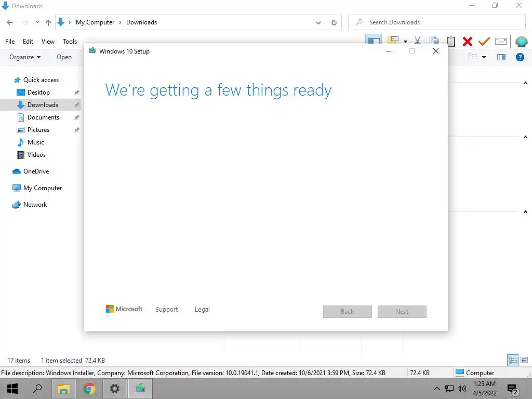
Task: Click the Downloads breadcrumb in address bar
Action: [141, 22]
